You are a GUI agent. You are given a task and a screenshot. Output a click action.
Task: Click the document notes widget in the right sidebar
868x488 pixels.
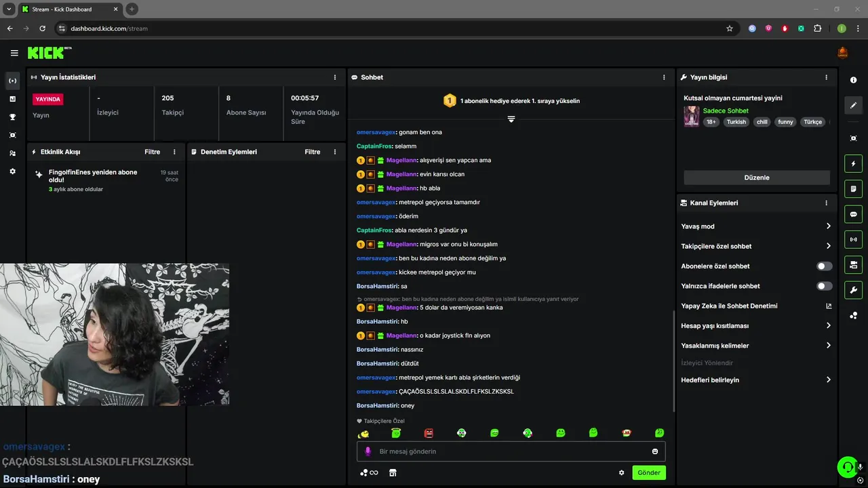click(853, 188)
